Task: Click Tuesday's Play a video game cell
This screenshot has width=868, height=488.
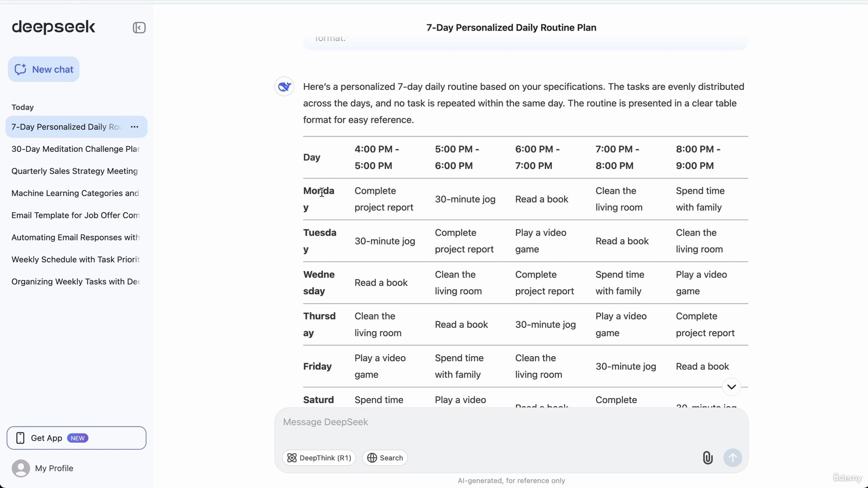Action: pyautogui.click(x=541, y=241)
